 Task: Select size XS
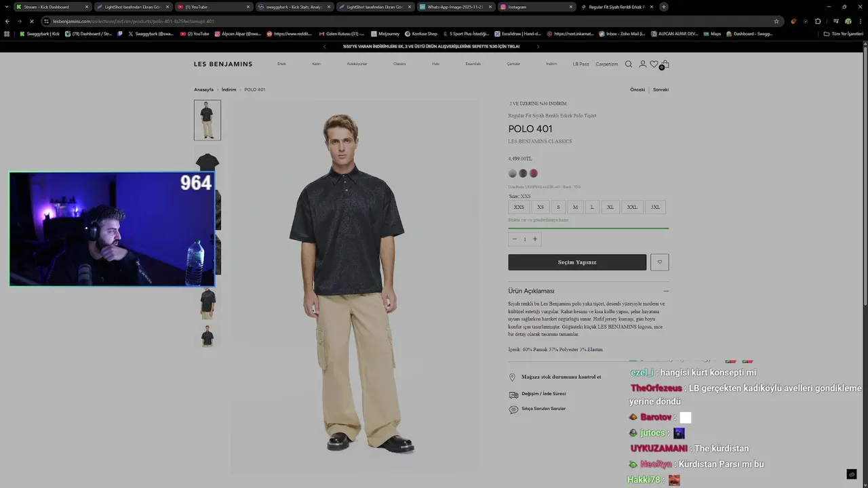pos(540,207)
